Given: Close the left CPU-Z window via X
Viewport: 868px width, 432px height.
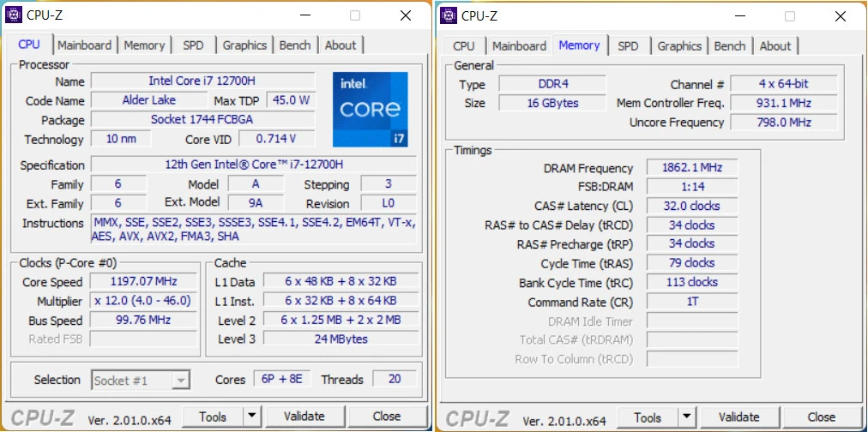Looking at the screenshot, I should 406,15.
